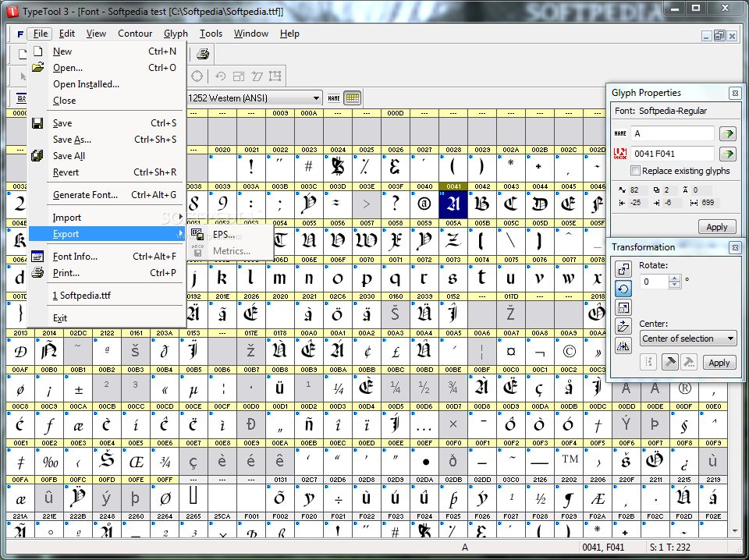
Task: Click the Rotate angle input field
Action: click(654, 282)
